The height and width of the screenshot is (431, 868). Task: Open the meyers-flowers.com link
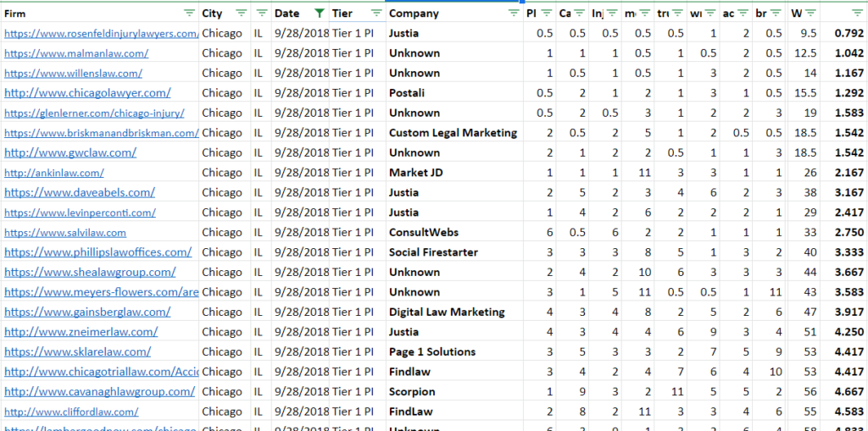102,292
